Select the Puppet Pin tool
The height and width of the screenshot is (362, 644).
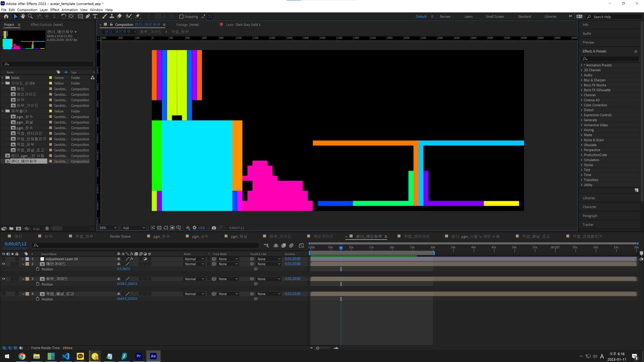click(138, 16)
